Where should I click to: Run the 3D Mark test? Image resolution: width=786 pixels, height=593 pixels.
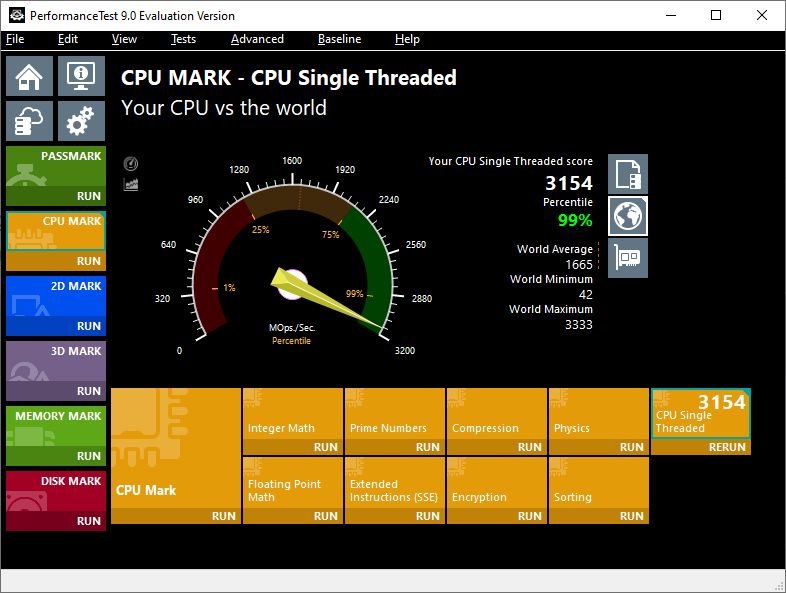(56, 391)
